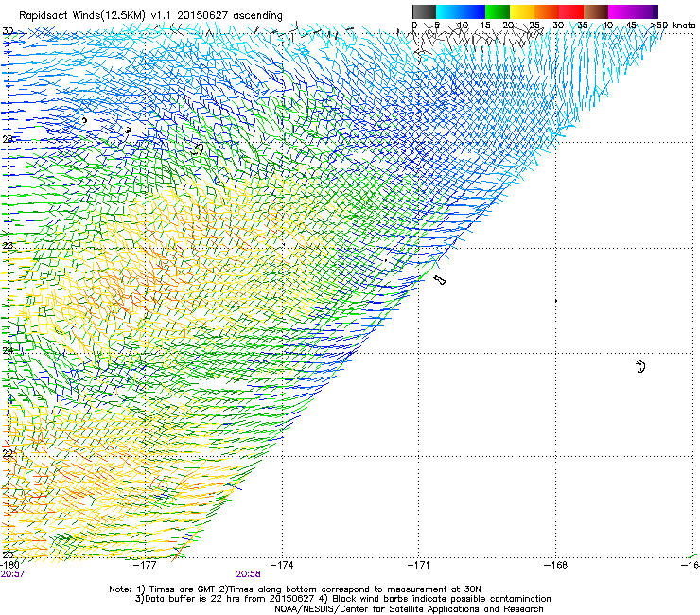Click the purple '20:58' time stamp
The image size is (700, 615).
tap(248, 574)
